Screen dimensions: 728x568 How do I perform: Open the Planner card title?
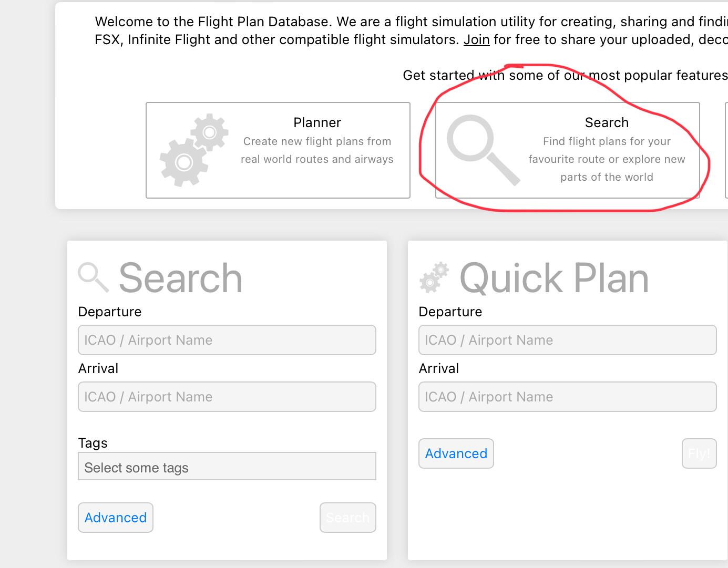[x=317, y=122]
